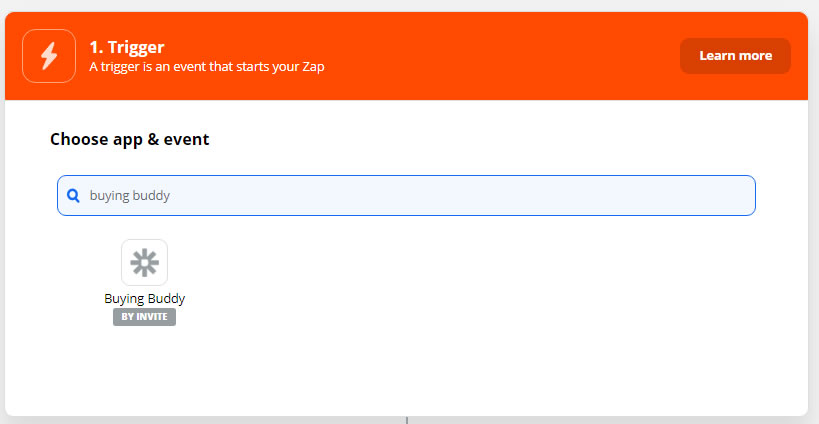The height and width of the screenshot is (424, 819).
Task: Choose the Buying Buddy search result tile
Action: pos(144,282)
